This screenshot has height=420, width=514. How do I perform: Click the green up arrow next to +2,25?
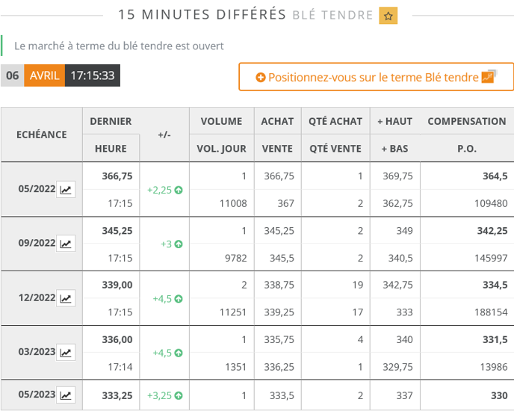[x=179, y=190]
